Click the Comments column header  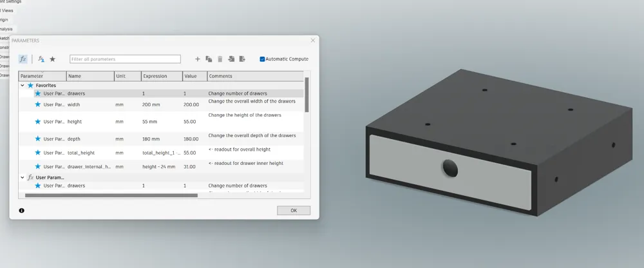tap(256, 76)
